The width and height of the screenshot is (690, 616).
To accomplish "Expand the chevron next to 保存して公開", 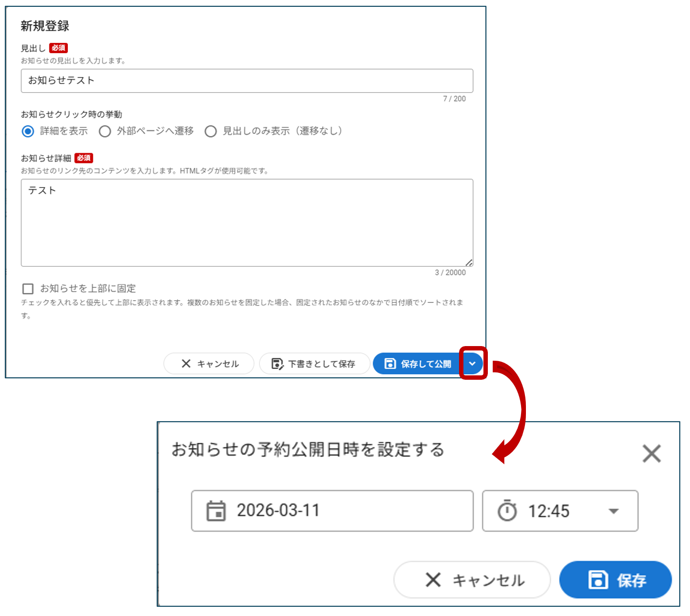I will pos(472,364).
